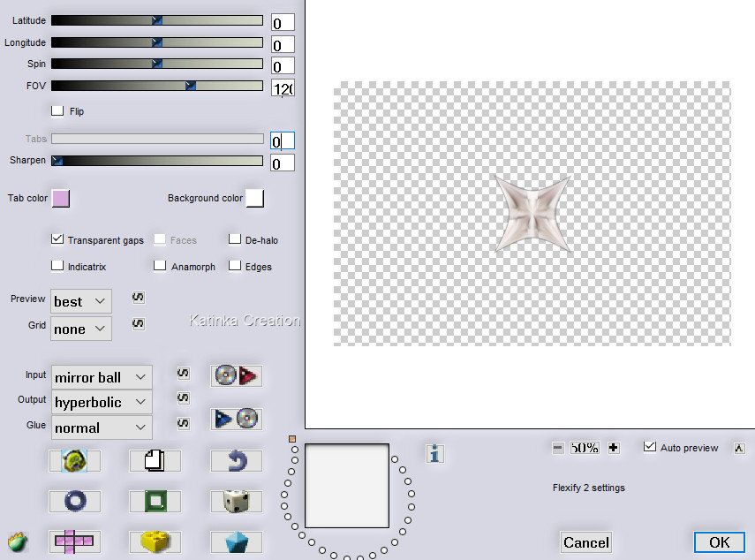Screen dimensions: 755x560
Task: Uncheck Transparent gaps
Action: 57,238
